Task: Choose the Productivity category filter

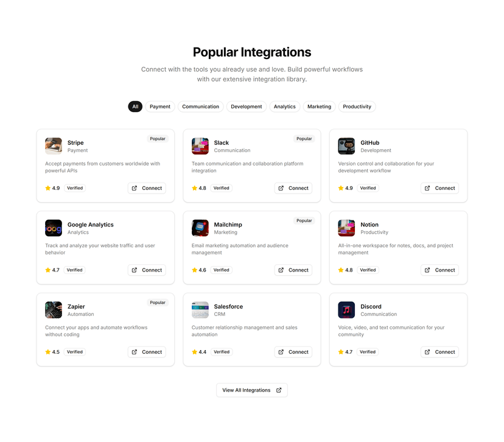Action: (x=357, y=107)
